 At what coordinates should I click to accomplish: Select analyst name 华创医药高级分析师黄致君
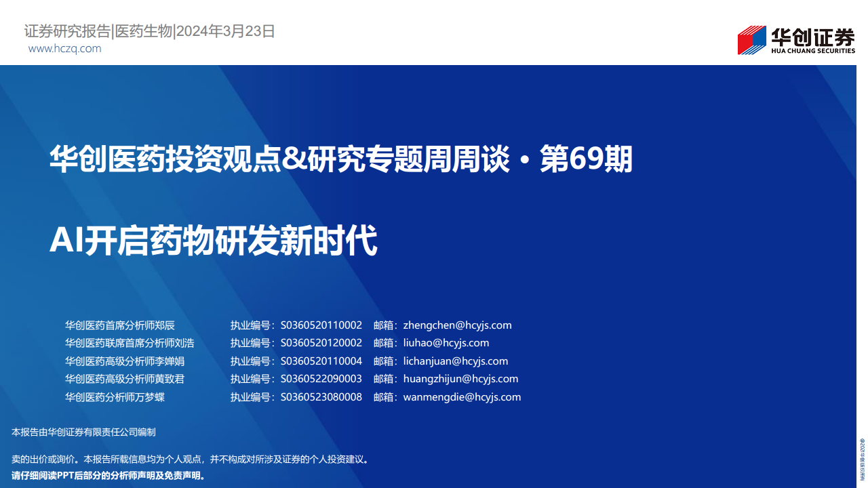click(125, 379)
